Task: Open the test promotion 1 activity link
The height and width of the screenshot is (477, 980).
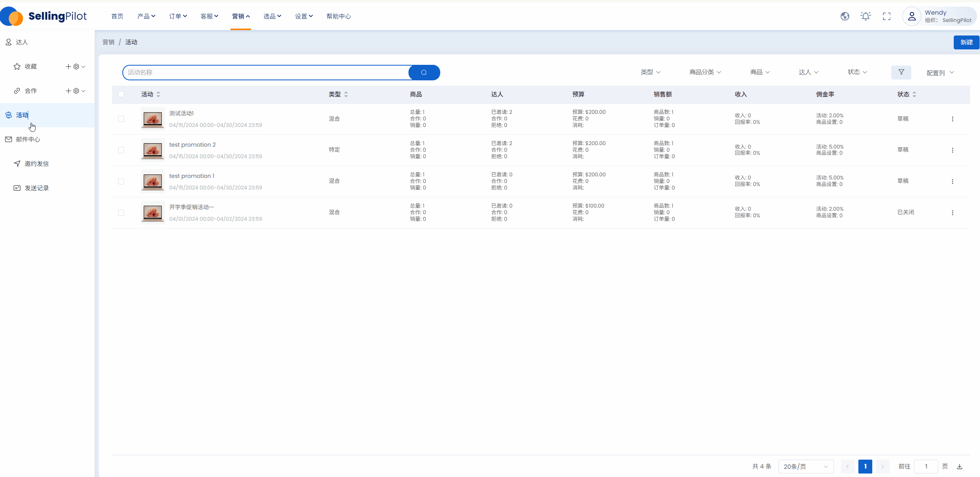Action: click(192, 176)
